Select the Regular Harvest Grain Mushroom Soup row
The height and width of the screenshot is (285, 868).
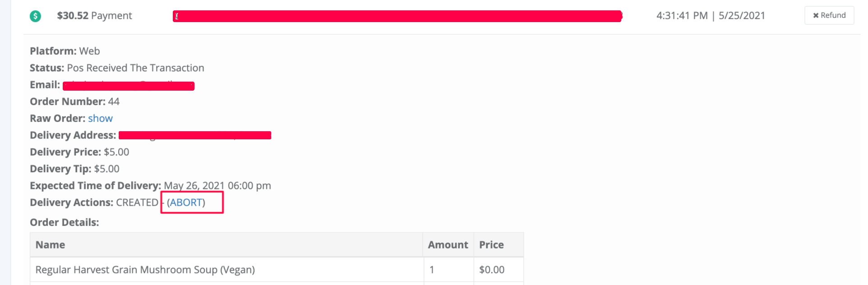[277, 270]
